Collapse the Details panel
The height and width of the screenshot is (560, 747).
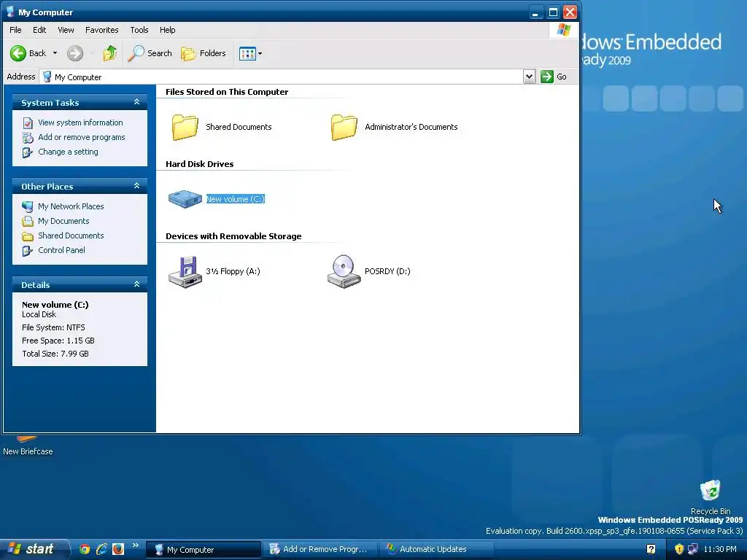point(136,284)
